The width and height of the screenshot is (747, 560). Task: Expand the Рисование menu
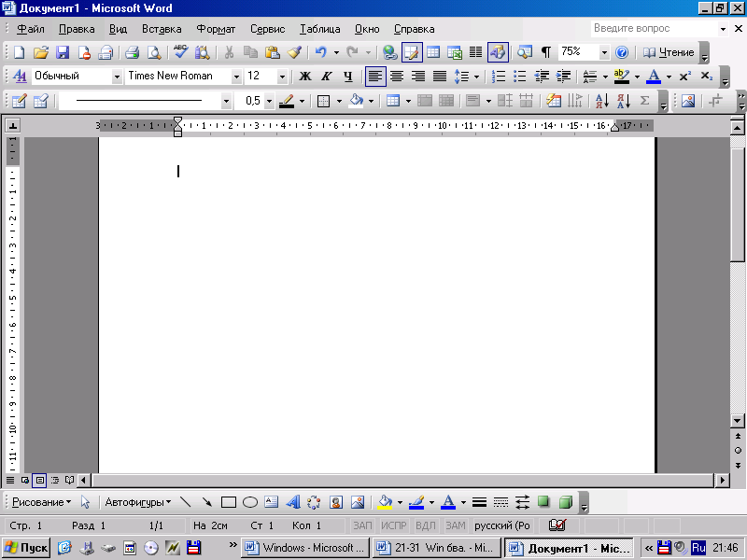pos(41,502)
